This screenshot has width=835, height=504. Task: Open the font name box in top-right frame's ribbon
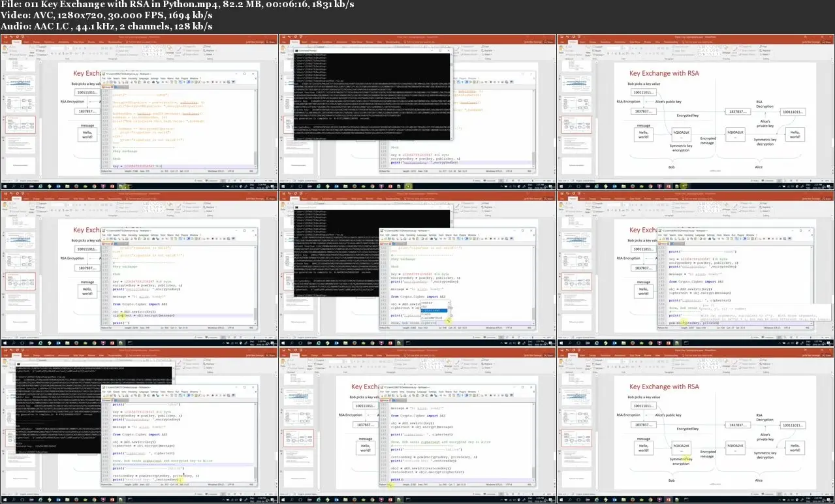(613, 48)
